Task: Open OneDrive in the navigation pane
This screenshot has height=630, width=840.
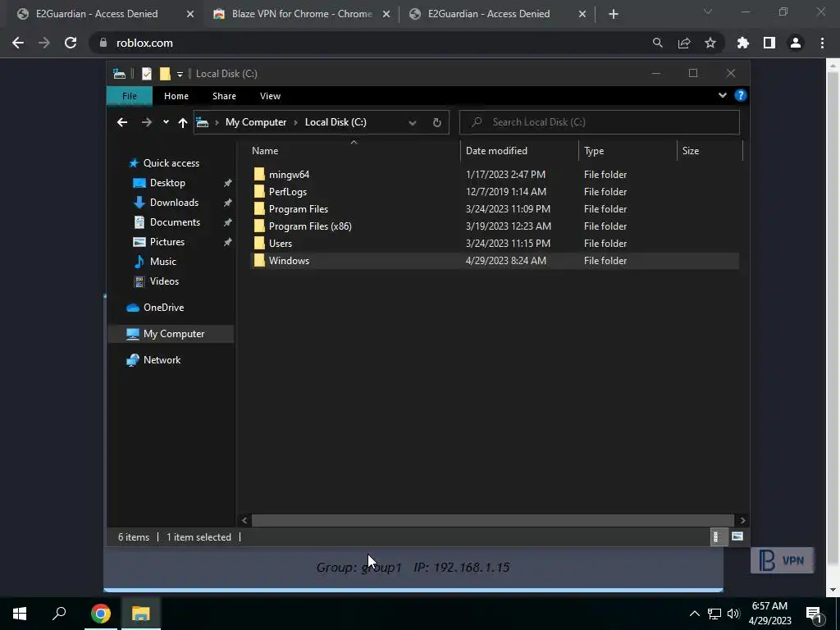Action: click(x=163, y=308)
